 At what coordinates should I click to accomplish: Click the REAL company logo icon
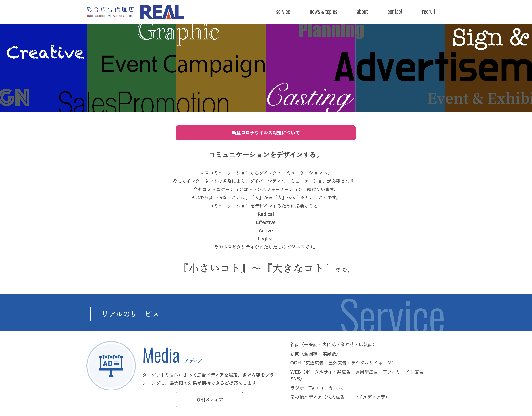click(162, 12)
